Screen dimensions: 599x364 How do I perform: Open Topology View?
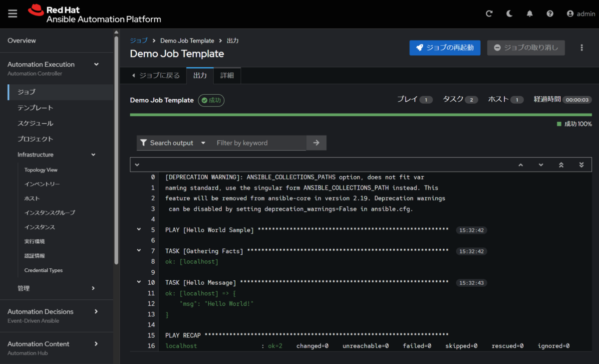pyautogui.click(x=41, y=170)
